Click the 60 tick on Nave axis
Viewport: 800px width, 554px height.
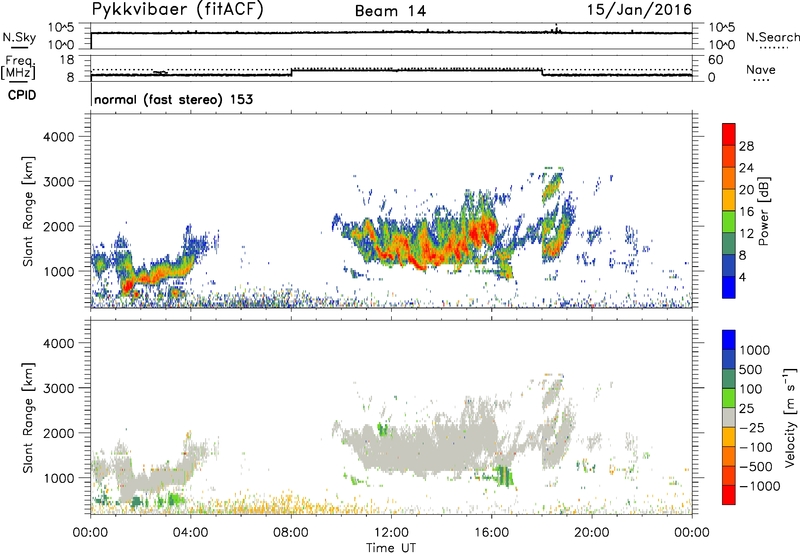pos(716,60)
